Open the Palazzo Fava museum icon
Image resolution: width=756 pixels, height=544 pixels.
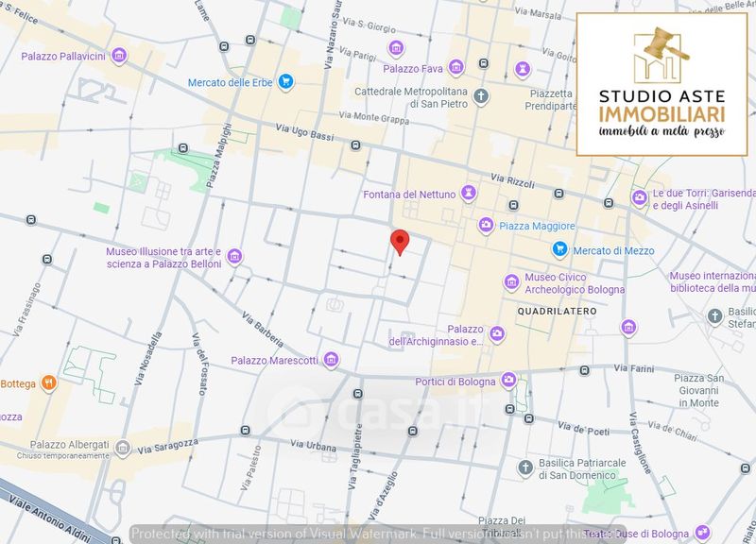point(456,67)
